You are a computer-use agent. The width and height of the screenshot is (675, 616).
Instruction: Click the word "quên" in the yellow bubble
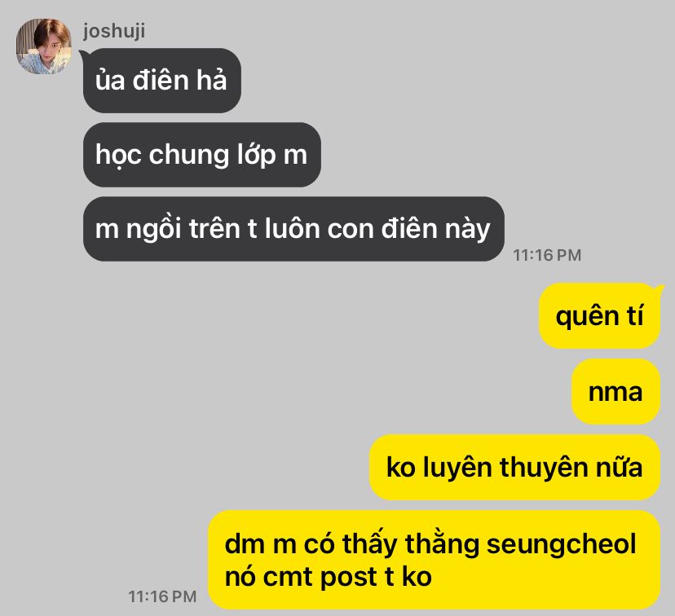(587, 316)
